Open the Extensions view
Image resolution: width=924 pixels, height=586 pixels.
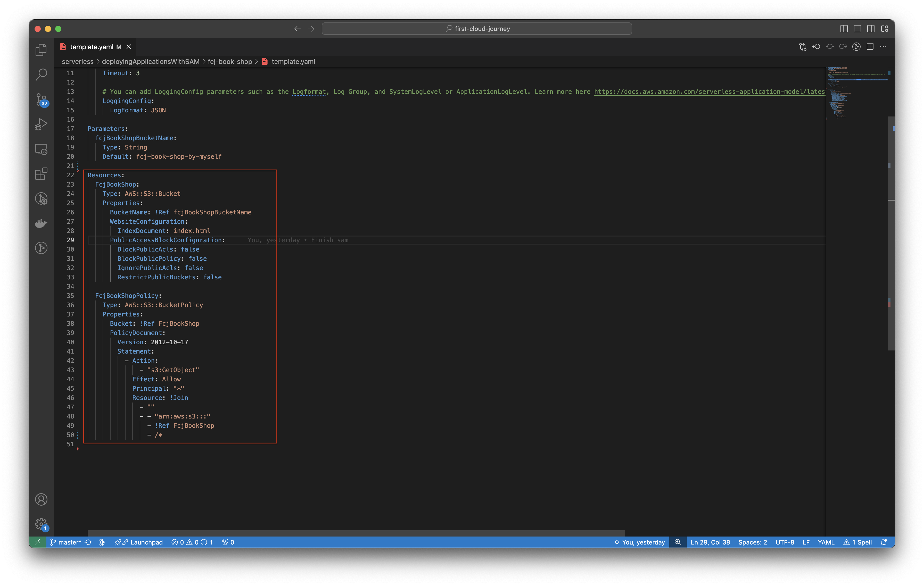tap(41, 174)
